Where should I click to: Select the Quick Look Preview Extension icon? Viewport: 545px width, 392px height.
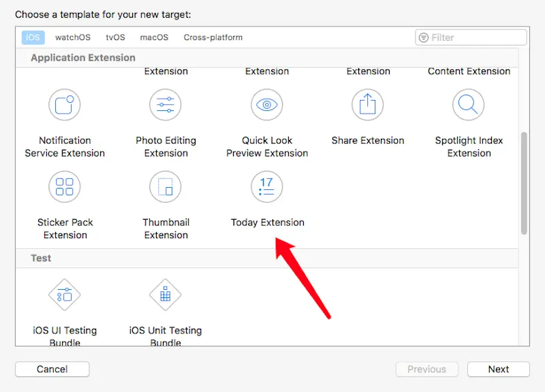pos(267,105)
